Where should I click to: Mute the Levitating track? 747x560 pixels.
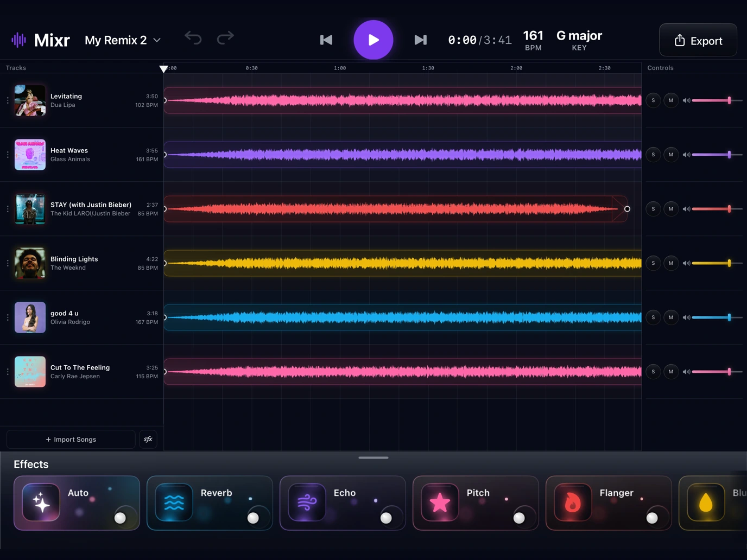click(671, 100)
